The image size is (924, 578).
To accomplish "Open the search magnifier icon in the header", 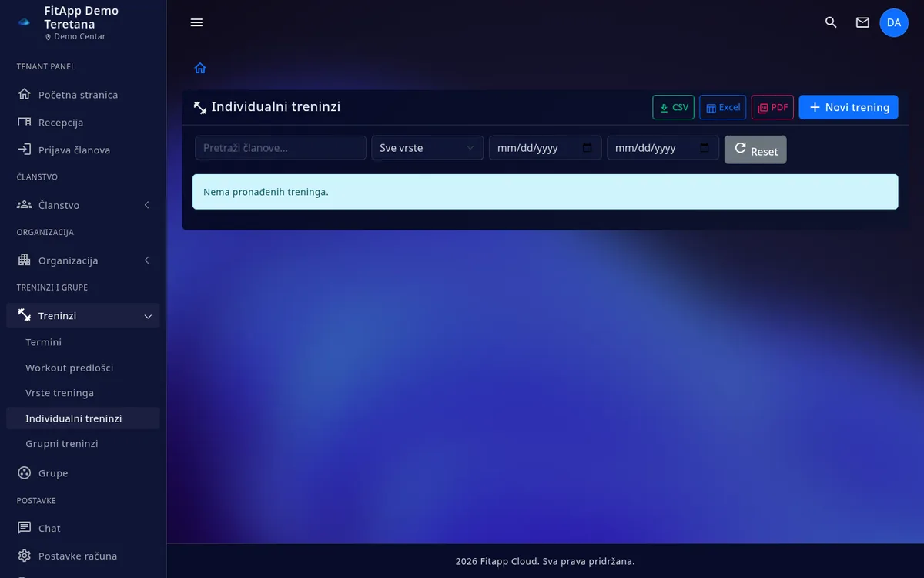I will click(x=831, y=22).
